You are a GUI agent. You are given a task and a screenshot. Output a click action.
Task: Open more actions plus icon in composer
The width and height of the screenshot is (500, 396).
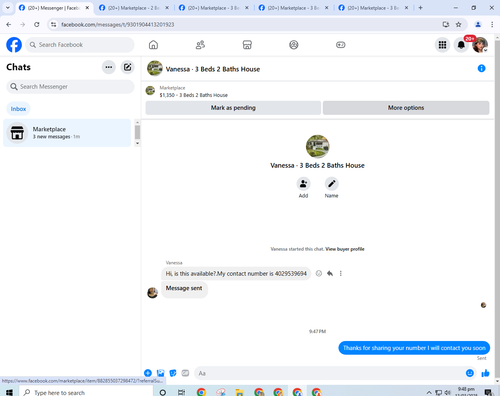[148, 373]
